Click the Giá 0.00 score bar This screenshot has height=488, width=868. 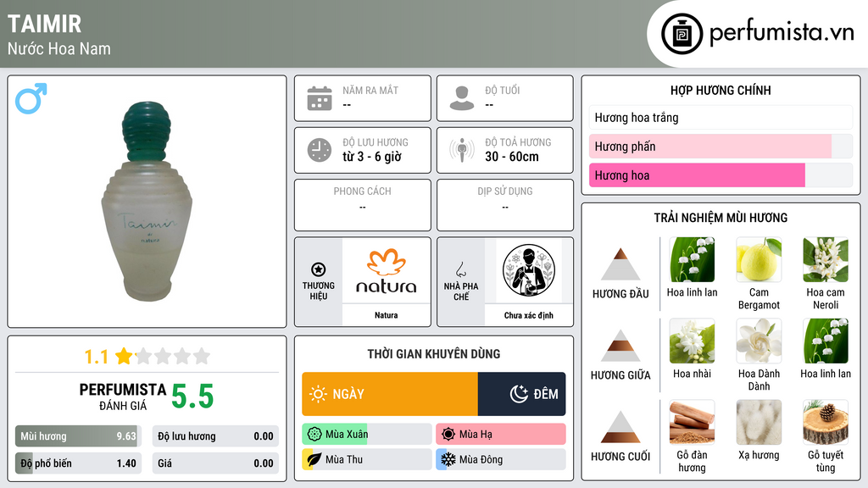(x=215, y=463)
